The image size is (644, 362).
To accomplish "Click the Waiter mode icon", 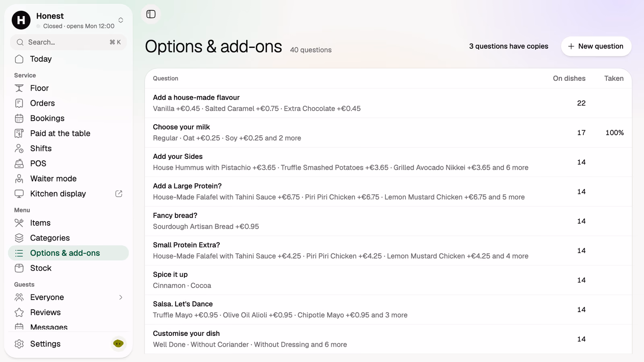I will (19, 179).
